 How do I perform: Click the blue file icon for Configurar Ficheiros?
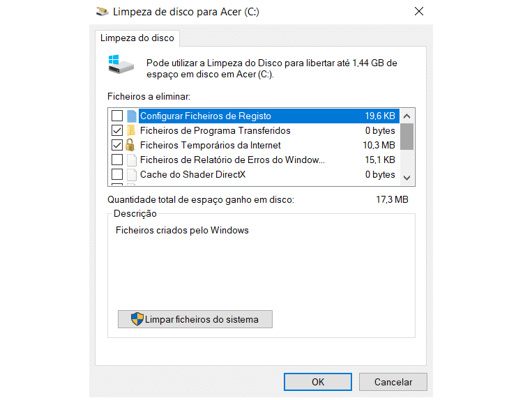(132, 116)
